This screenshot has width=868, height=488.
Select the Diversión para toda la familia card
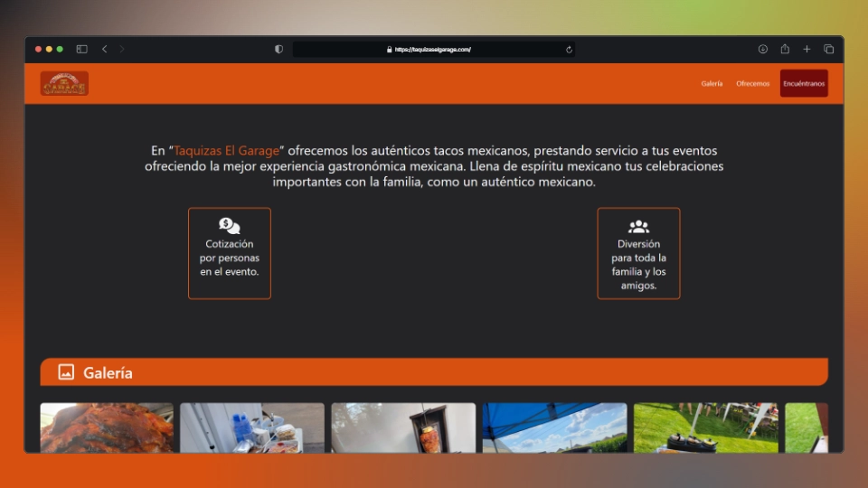638,253
